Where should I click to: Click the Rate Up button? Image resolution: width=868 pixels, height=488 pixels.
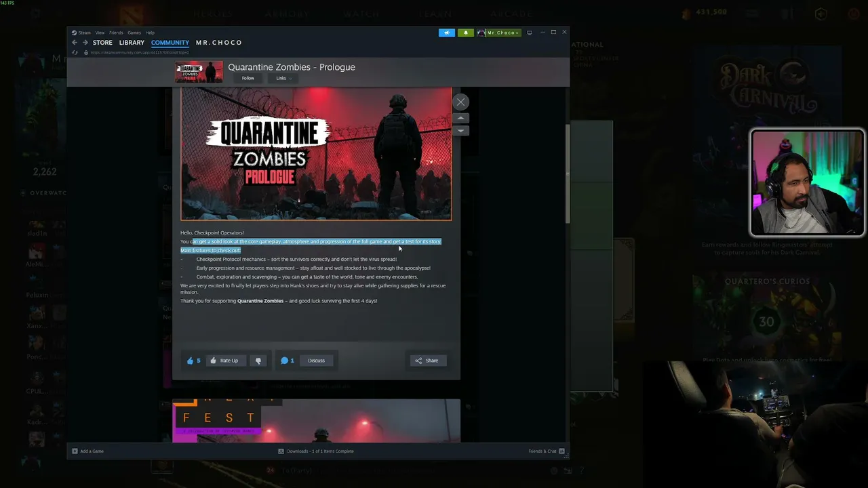tap(224, 361)
